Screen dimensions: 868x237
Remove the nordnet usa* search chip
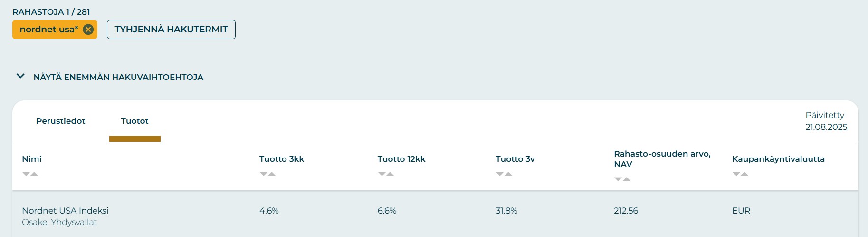tap(88, 30)
